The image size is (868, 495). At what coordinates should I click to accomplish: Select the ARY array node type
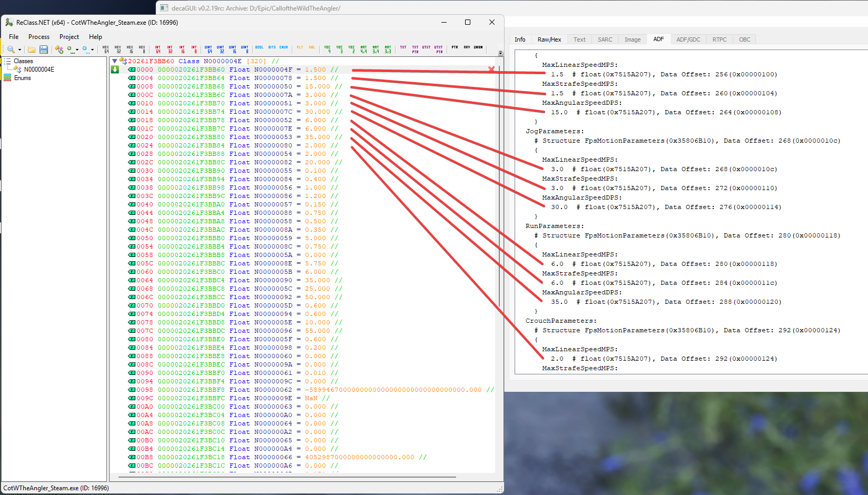tap(467, 47)
